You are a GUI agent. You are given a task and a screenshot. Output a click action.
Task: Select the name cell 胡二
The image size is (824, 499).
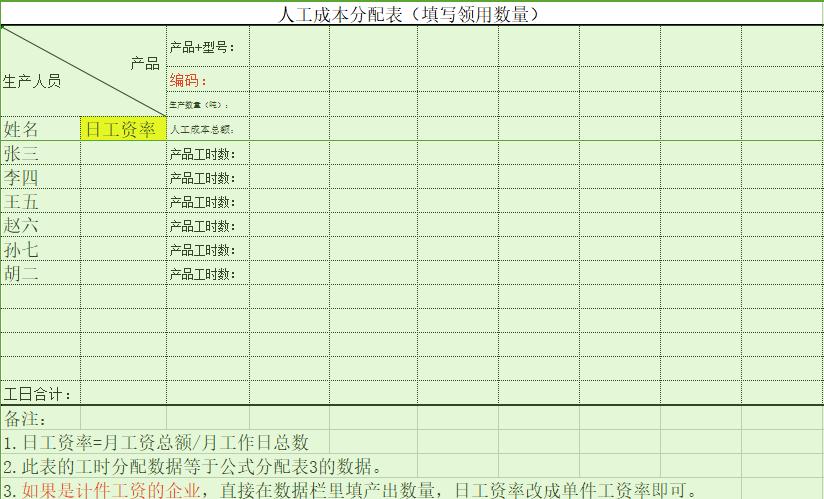pyautogui.click(x=40, y=274)
